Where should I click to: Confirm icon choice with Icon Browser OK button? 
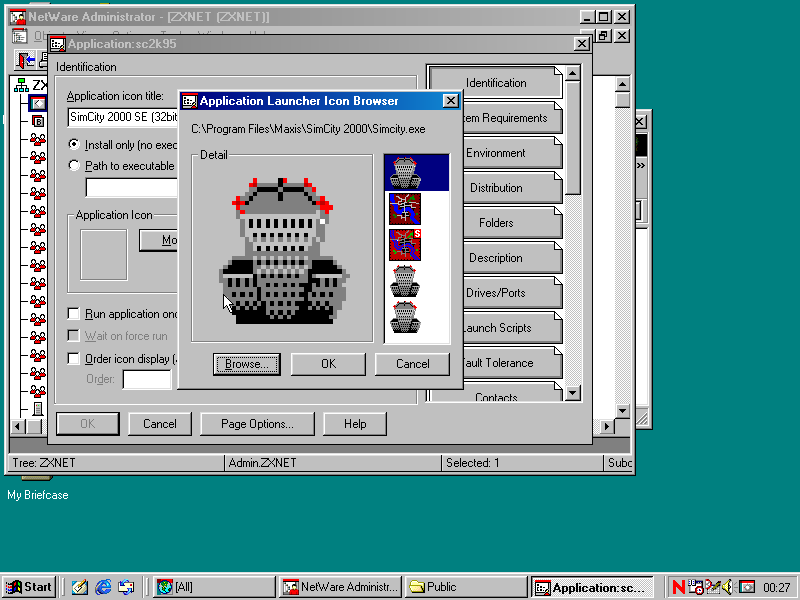click(329, 364)
